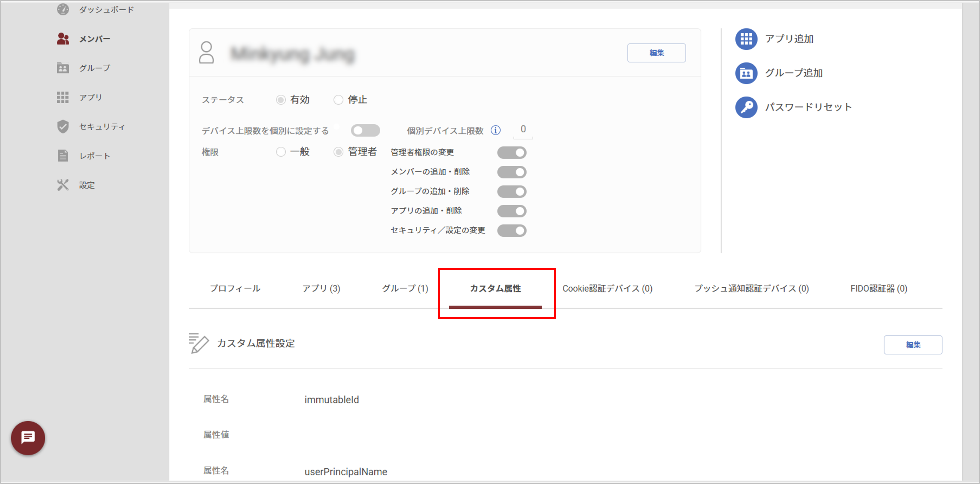This screenshot has width=980, height=484.
Task: Open the chat support bubble
Action: [x=28, y=438]
